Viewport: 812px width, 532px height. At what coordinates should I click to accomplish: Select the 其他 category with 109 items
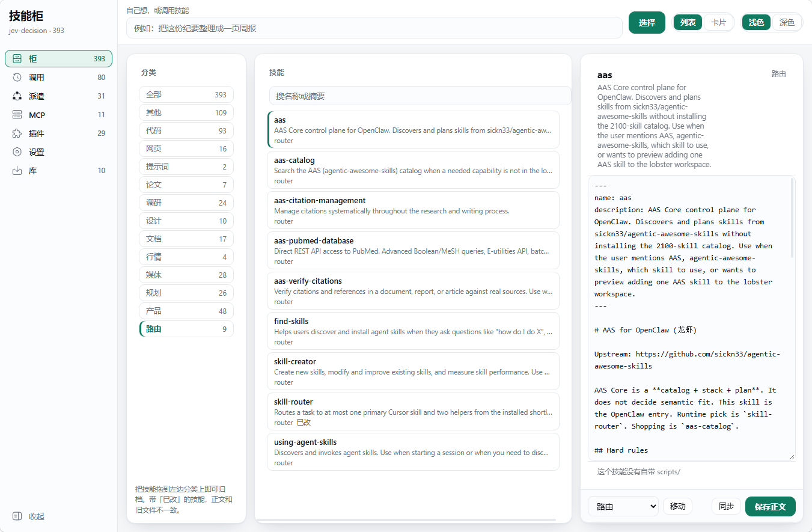[x=186, y=112]
